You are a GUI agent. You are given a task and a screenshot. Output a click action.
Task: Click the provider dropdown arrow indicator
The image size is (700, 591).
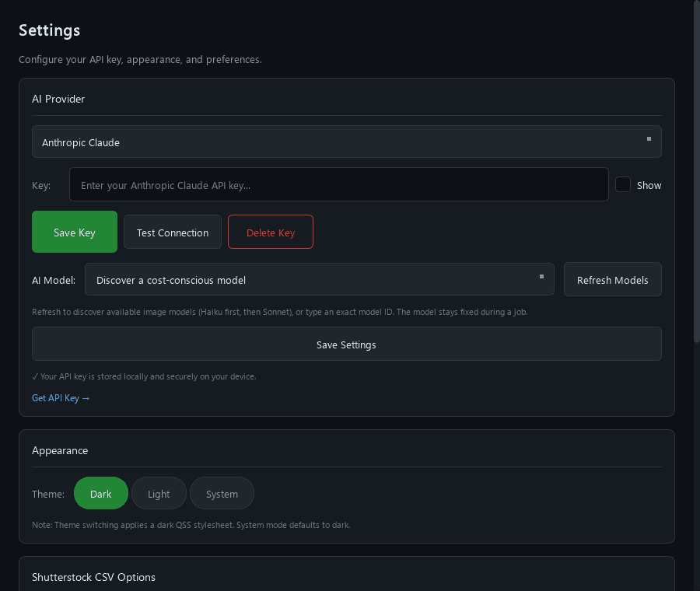pyautogui.click(x=649, y=139)
